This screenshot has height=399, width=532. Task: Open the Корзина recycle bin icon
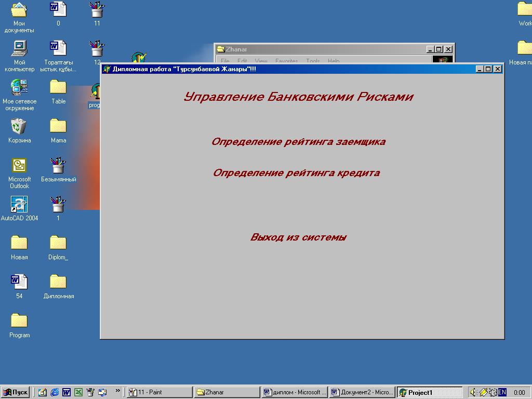(x=19, y=127)
